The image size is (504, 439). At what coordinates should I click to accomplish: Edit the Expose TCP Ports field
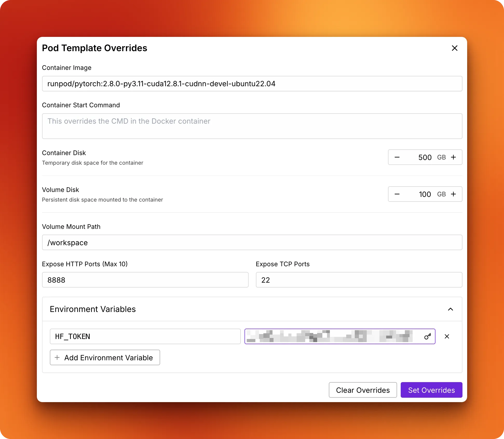(x=359, y=280)
